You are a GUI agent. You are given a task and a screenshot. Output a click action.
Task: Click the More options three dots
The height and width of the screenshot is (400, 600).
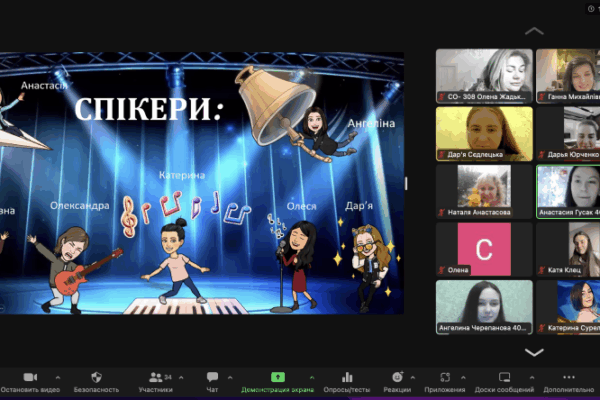coord(569,376)
